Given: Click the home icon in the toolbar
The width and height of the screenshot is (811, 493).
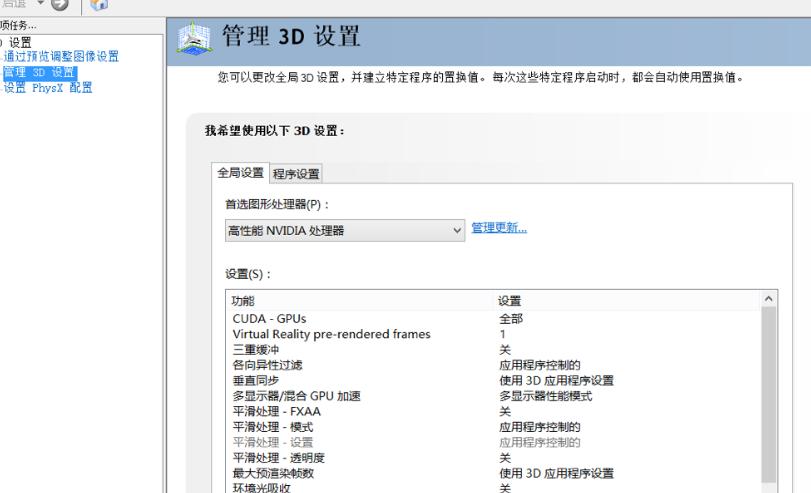Looking at the screenshot, I should point(99,5).
